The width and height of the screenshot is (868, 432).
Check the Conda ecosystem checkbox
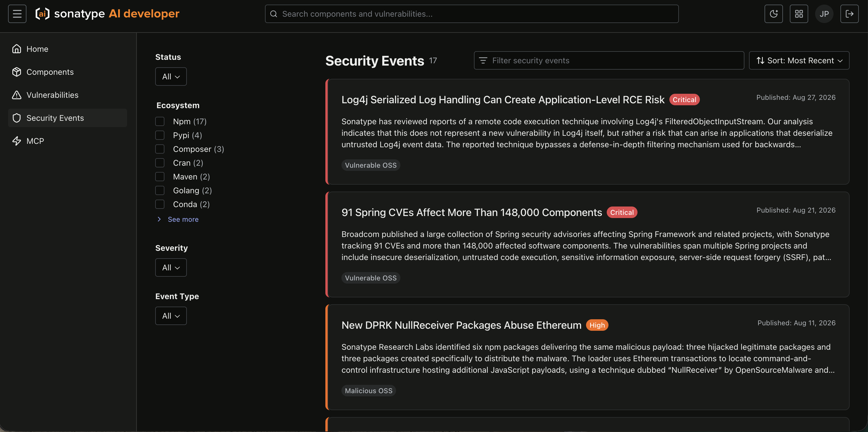tap(160, 204)
